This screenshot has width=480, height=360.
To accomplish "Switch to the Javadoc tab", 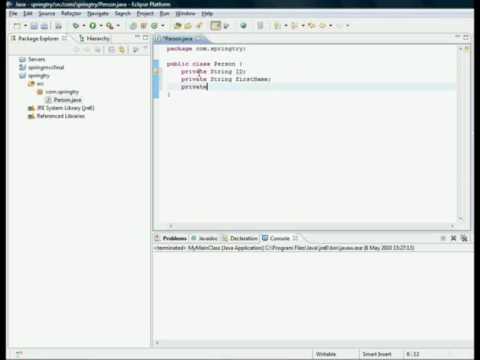I will [204, 238].
